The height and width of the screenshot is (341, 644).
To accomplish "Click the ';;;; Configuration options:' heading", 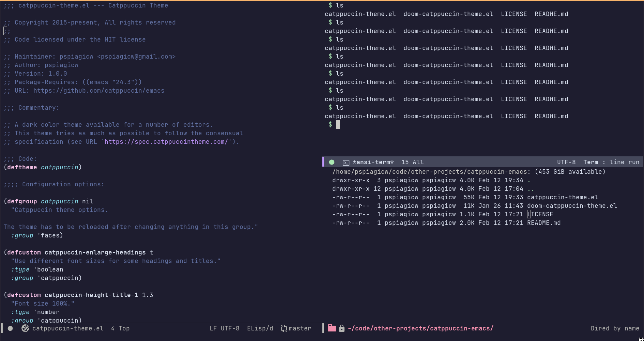I will tap(54, 184).
